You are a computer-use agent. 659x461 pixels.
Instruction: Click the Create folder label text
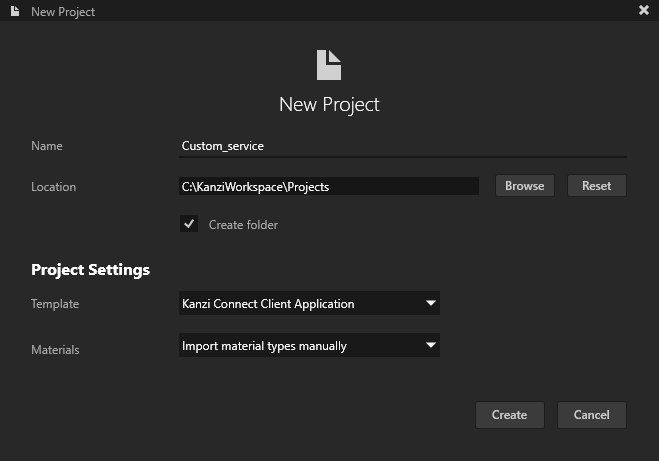(x=243, y=225)
